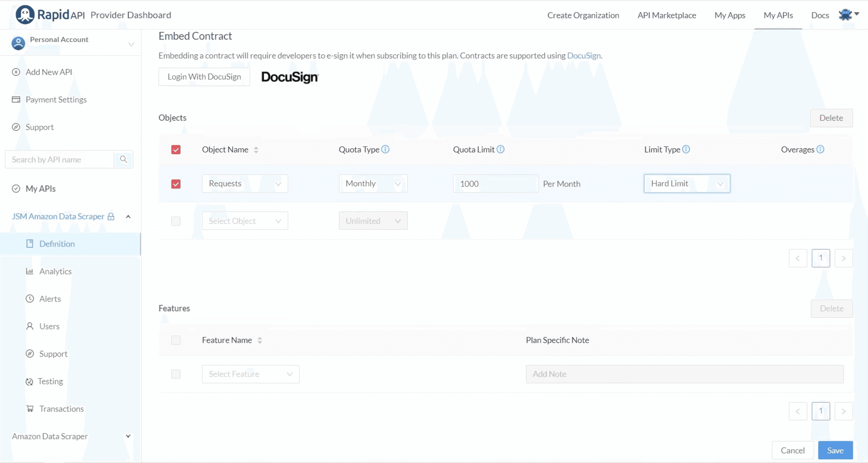The width and height of the screenshot is (868, 463).
Task: Save the plan changes
Action: click(835, 450)
